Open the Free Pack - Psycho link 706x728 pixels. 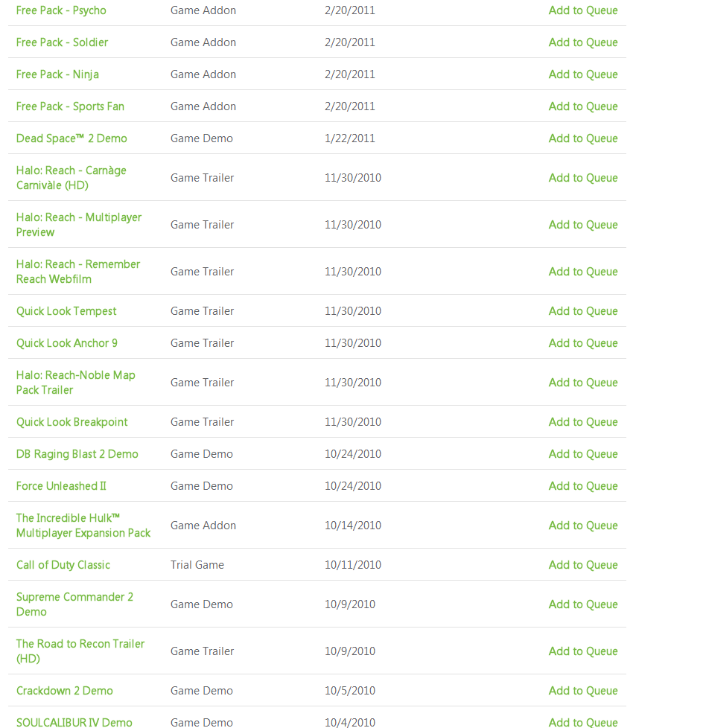[61, 10]
